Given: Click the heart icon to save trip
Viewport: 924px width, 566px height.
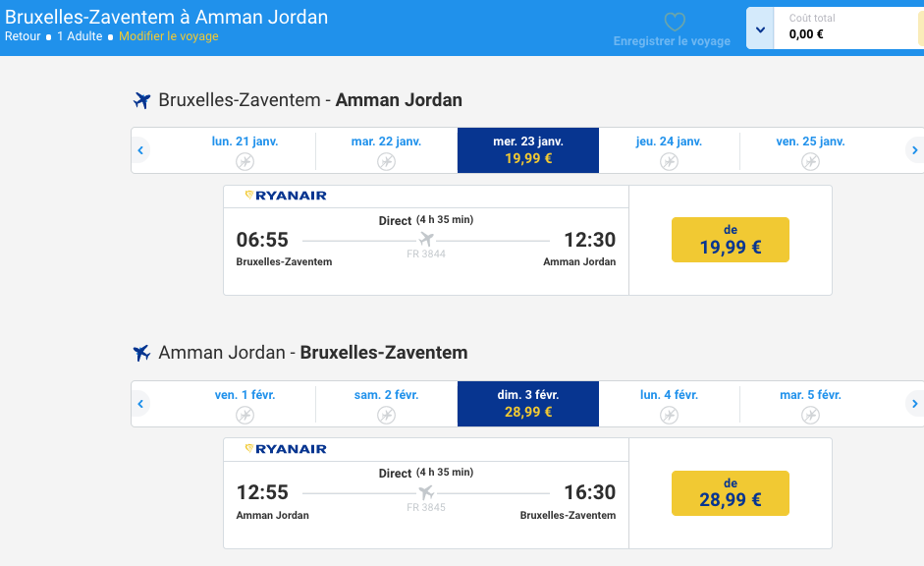Looking at the screenshot, I should click(x=675, y=22).
